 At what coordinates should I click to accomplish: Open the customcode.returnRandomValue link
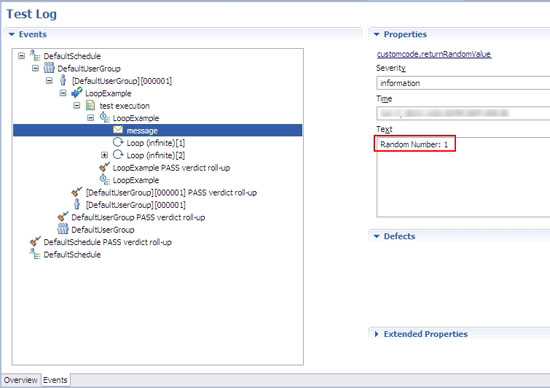(x=434, y=54)
